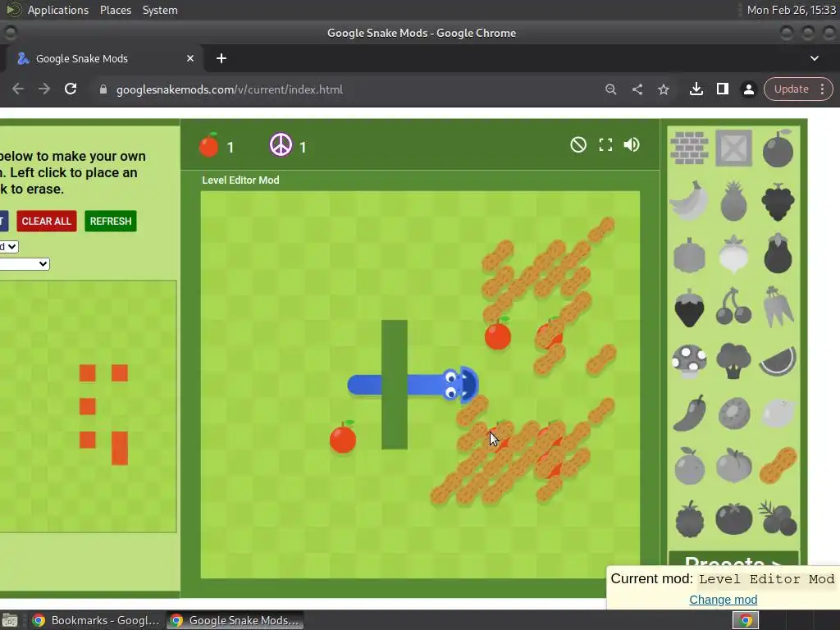Choose the orange in palette
The image size is (840, 630).
pyautogui.click(x=689, y=466)
